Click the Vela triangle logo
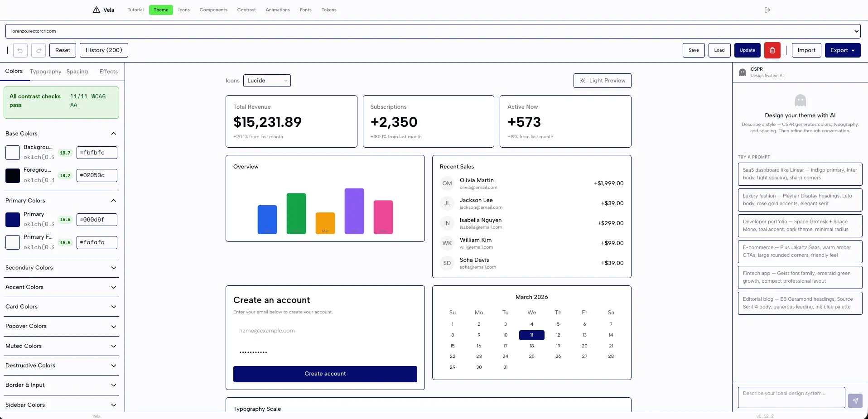Screen dimensions: 868x419 pyautogui.click(x=96, y=10)
